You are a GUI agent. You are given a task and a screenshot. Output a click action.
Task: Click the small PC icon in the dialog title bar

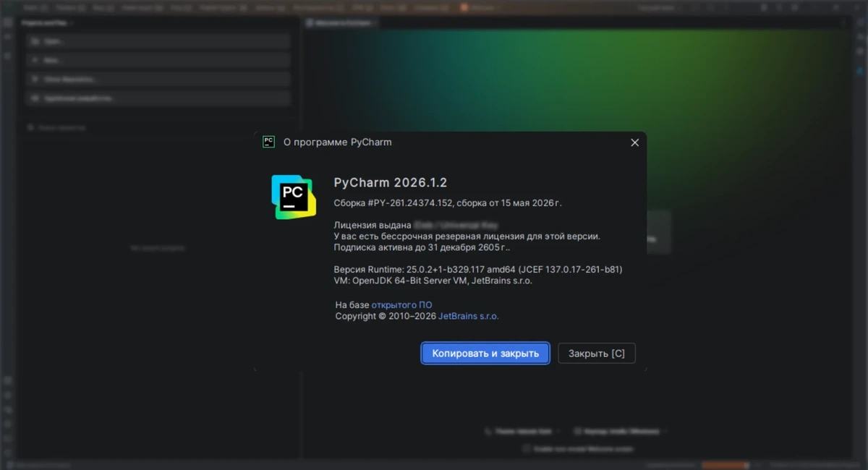tap(268, 142)
